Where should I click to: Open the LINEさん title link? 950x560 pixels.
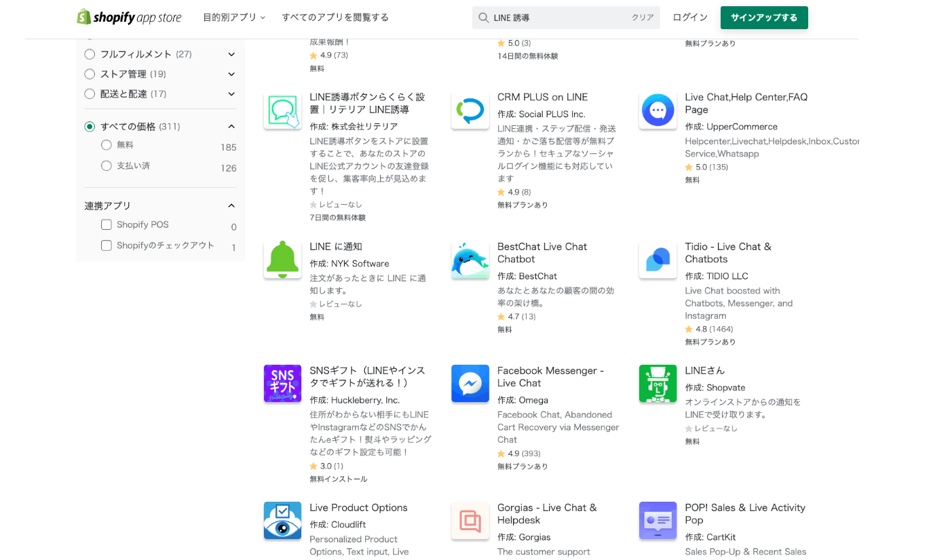point(704,370)
